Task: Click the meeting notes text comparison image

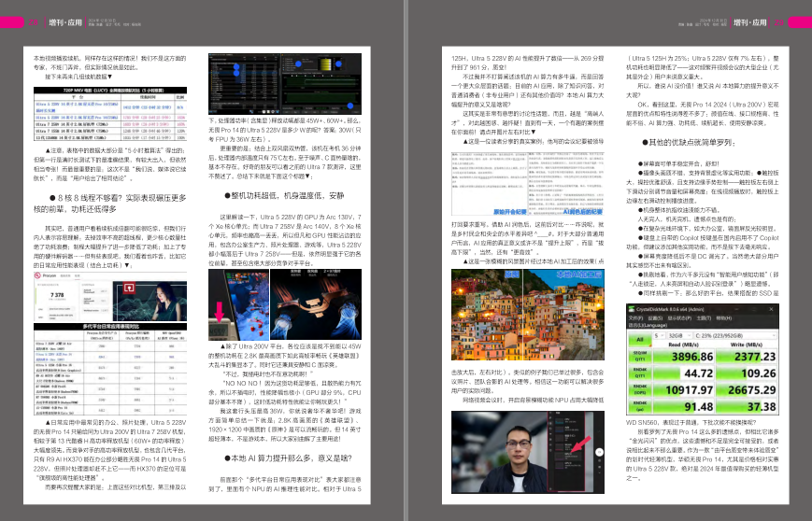Action: pyautogui.click(x=528, y=184)
